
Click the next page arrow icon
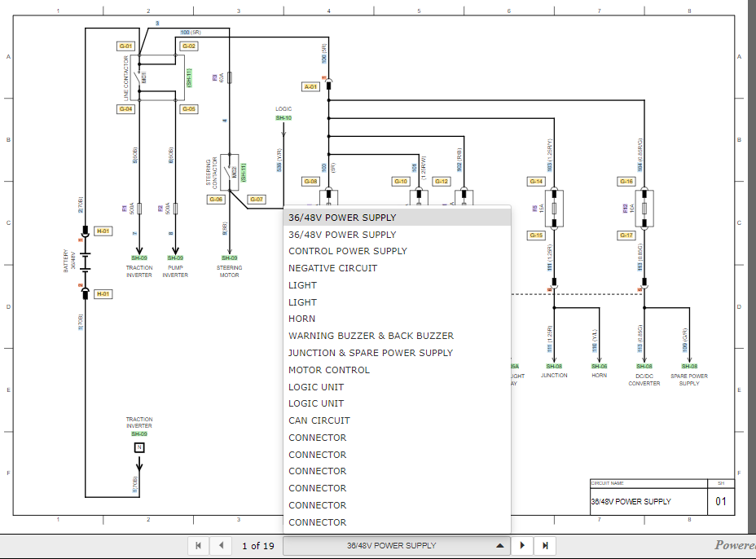(522, 545)
